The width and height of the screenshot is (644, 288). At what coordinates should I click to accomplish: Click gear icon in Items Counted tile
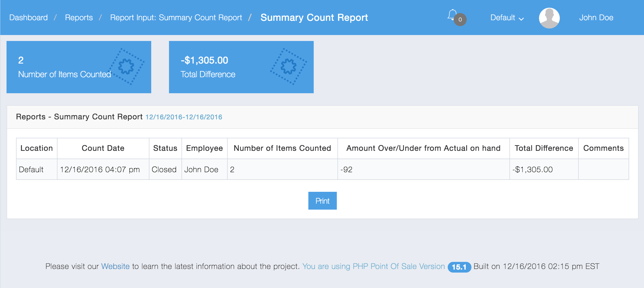coord(127,67)
